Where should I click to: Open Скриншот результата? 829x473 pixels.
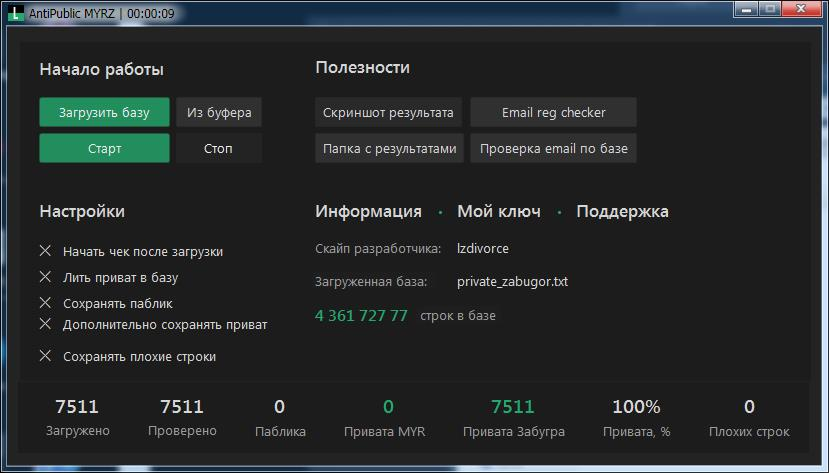point(388,112)
